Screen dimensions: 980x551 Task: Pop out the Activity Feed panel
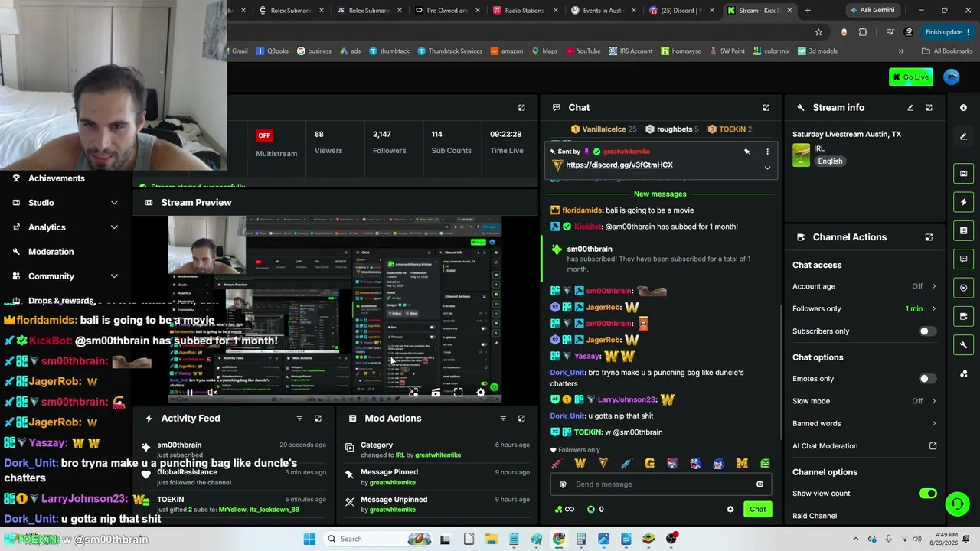[x=318, y=419]
